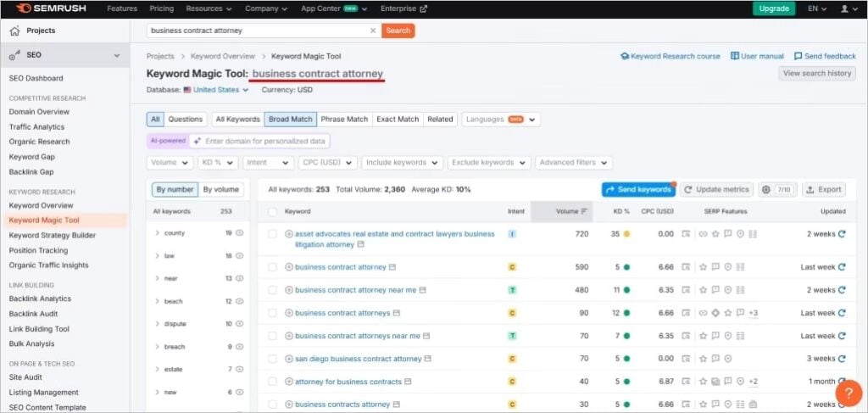The width and height of the screenshot is (868, 413).
Task: Open Pricing in the top navigation
Action: pyautogui.click(x=162, y=8)
